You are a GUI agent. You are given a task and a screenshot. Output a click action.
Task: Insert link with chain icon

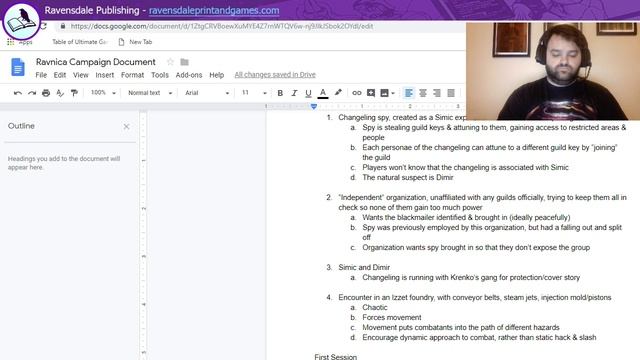point(356,93)
